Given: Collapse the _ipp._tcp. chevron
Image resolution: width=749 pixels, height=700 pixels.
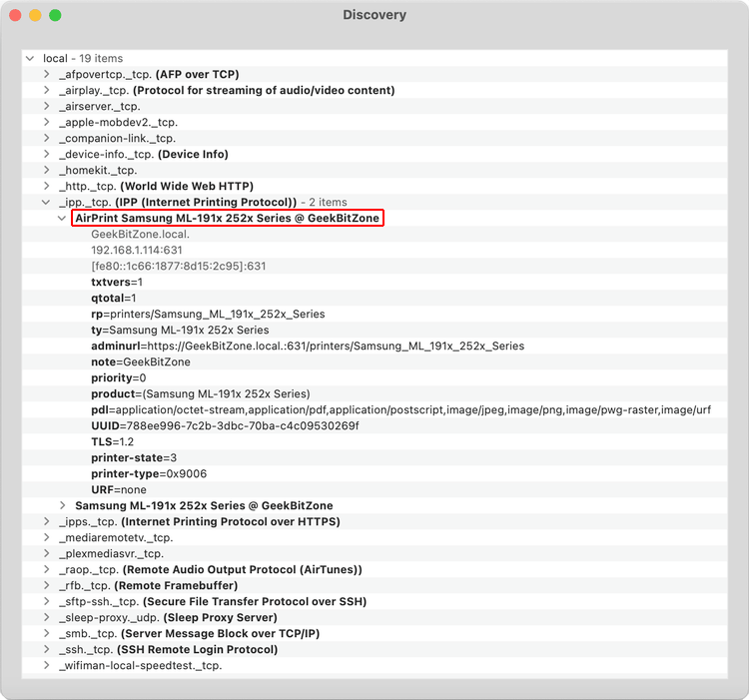Looking at the screenshot, I should click(x=46, y=203).
